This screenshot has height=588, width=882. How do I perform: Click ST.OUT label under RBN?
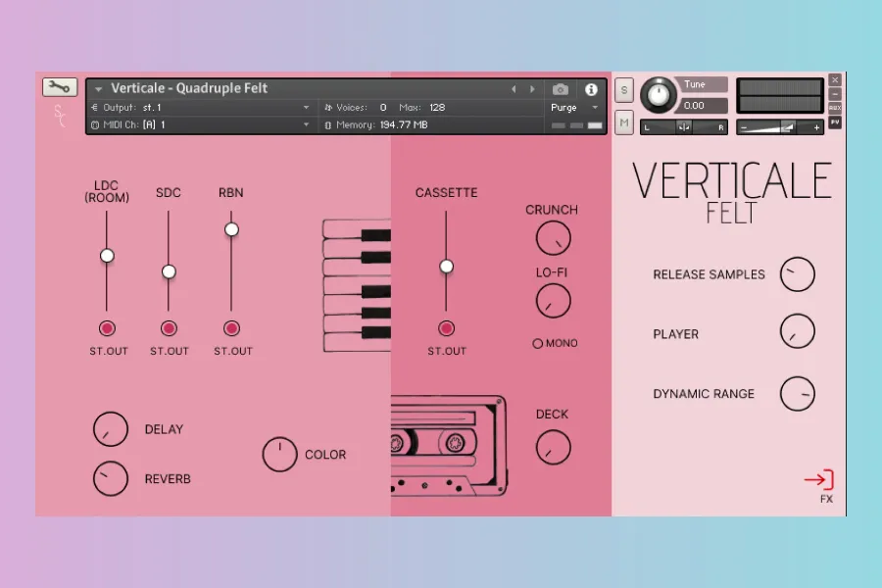(x=232, y=351)
